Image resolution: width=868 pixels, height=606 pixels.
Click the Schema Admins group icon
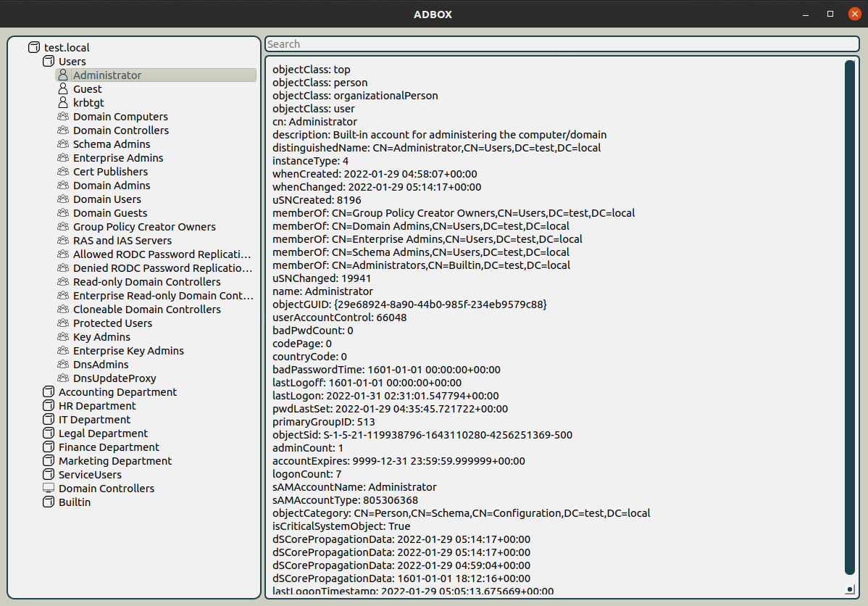click(x=63, y=144)
